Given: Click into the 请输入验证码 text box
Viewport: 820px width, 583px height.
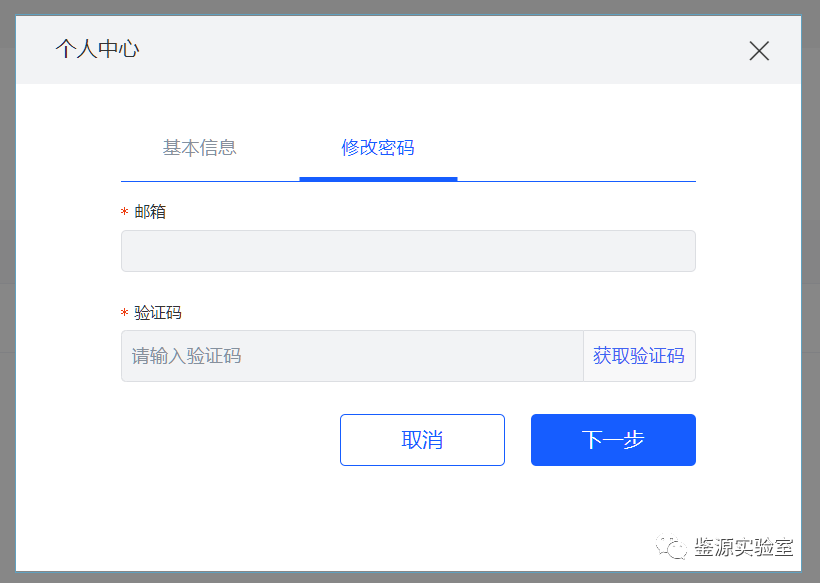Looking at the screenshot, I should 352,356.
